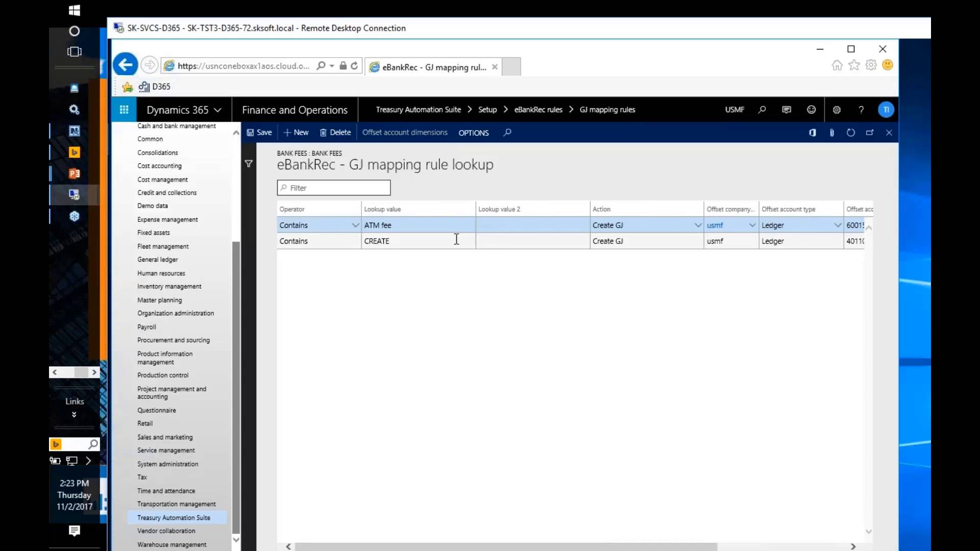
Task: Open the Office integration icon in action bar
Action: pos(812,133)
